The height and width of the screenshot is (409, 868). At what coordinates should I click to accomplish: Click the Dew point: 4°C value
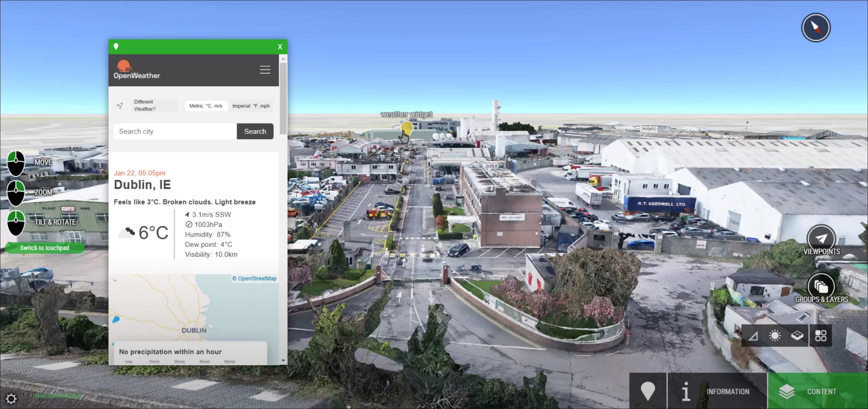[x=209, y=245]
